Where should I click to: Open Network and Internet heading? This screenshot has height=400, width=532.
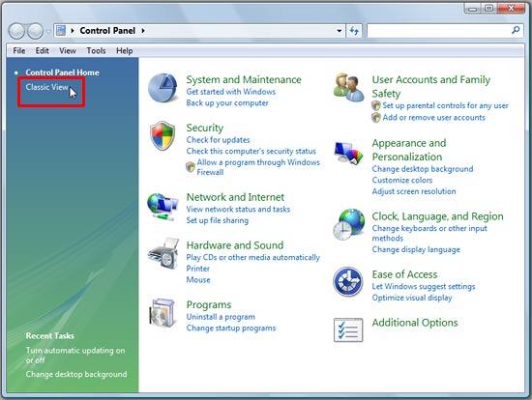point(235,197)
